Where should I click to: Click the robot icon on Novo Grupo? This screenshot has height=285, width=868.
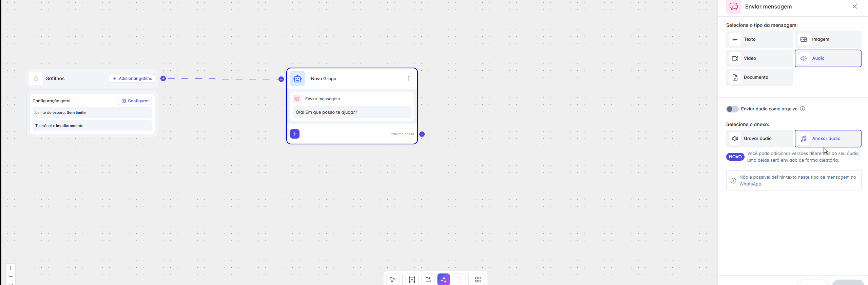click(x=297, y=79)
